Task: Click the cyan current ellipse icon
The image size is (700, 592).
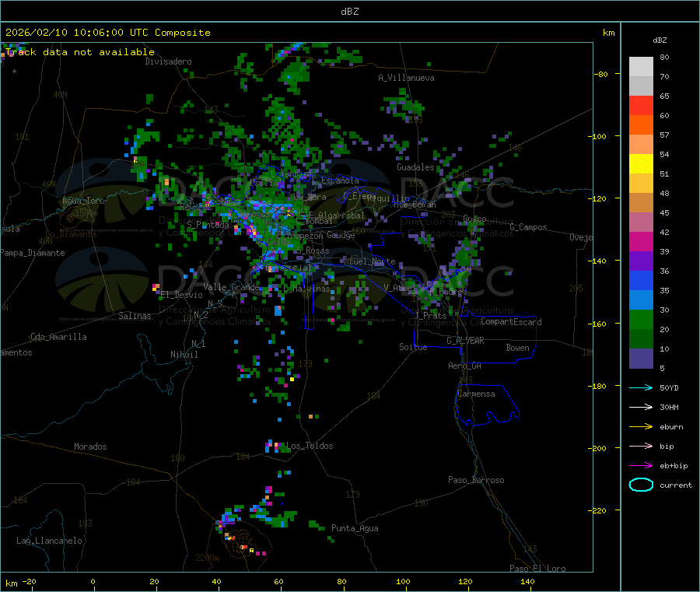Action: pyautogui.click(x=641, y=485)
